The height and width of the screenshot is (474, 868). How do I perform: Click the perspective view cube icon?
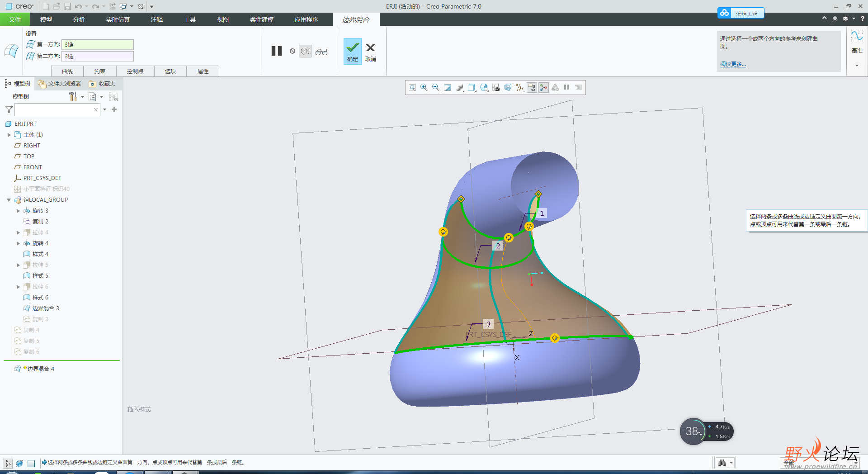508,87
